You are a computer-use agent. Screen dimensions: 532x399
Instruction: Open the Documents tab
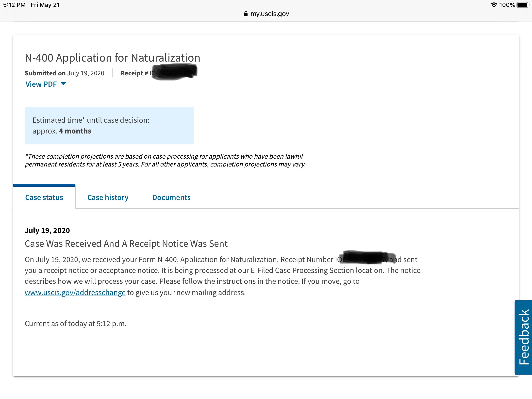tap(171, 198)
